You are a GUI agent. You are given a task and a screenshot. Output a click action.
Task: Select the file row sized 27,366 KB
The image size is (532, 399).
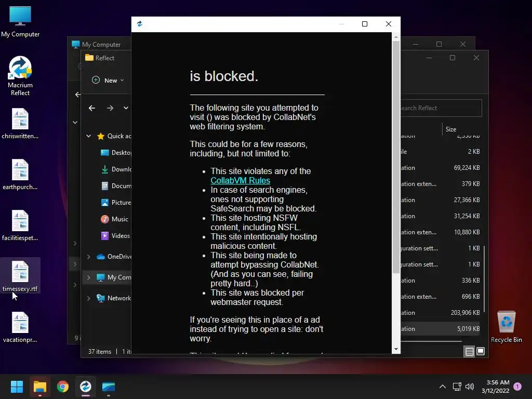[x=441, y=200]
